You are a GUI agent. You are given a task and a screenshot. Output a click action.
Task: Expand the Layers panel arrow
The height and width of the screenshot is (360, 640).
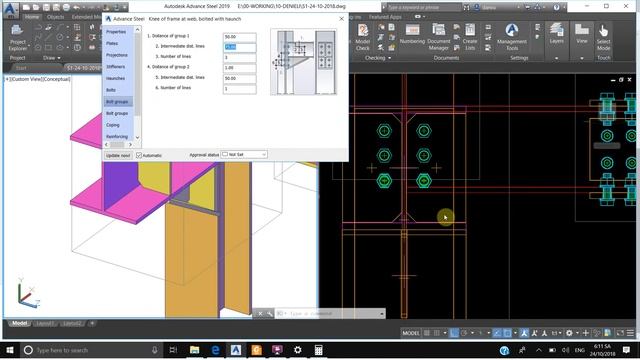(x=556, y=58)
